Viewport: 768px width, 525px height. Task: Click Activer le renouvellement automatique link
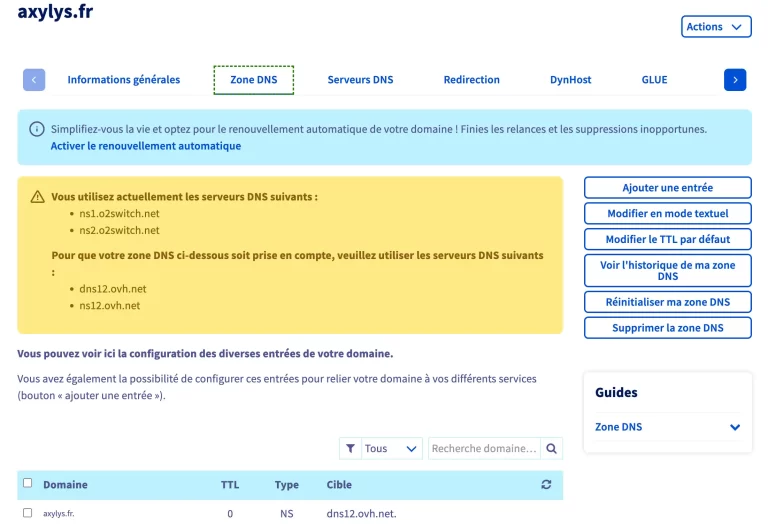pos(146,146)
